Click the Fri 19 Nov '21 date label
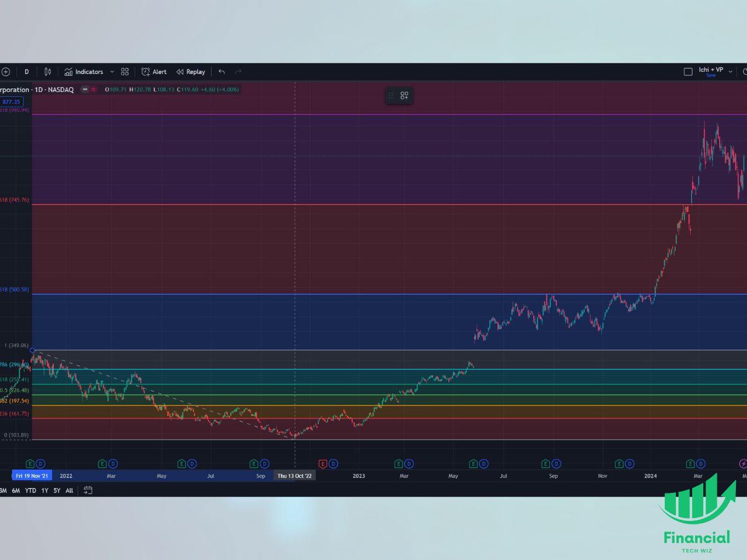The width and height of the screenshot is (747, 560). 32,476
